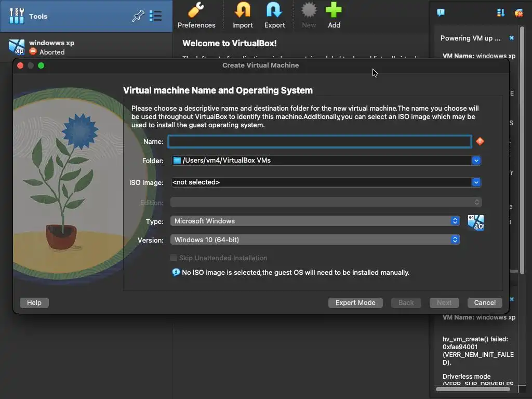Click the Help button

coord(34,303)
